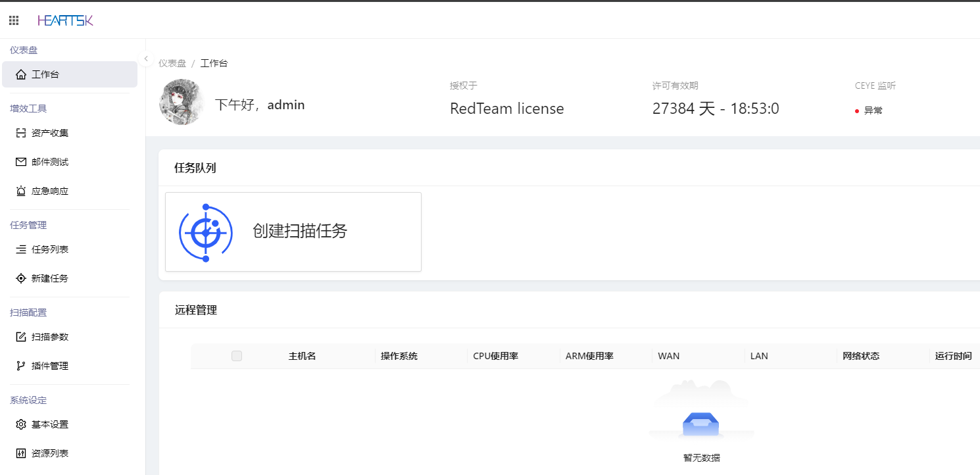The width and height of the screenshot is (980, 475).
Task: Click the app grid icon top left
Action: click(13, 20)
